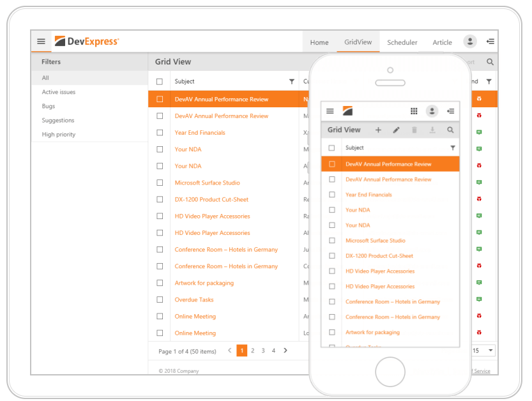Check the Artwork for packaging row on tablet
This screenshot has width=532, height=401.
pos(160,283)
